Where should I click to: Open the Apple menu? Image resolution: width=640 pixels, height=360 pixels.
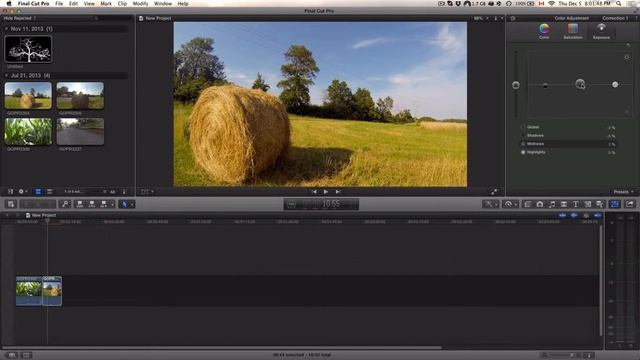point(9,3)
